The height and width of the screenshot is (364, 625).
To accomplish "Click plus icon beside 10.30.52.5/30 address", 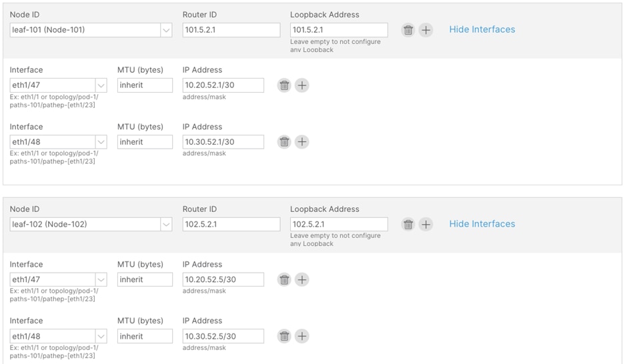I will click(301, 336).
